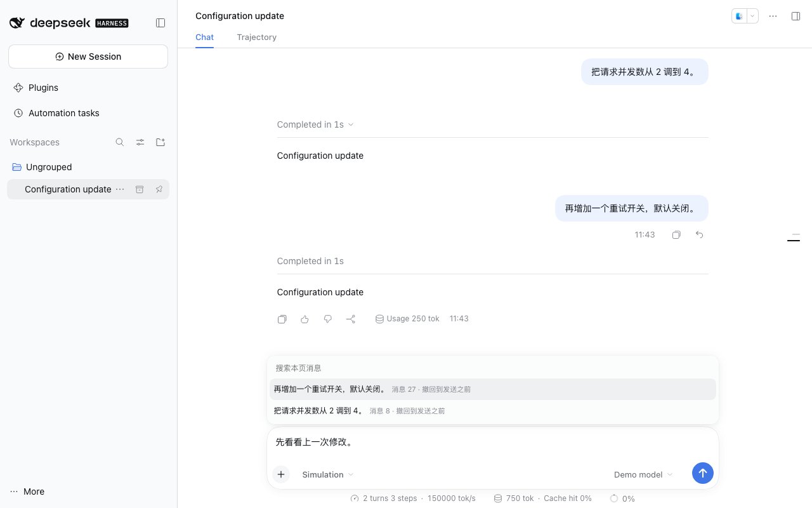Click the search icon next to Workspaces
This screenshot has height=508, width=812.
click(120, 142)
